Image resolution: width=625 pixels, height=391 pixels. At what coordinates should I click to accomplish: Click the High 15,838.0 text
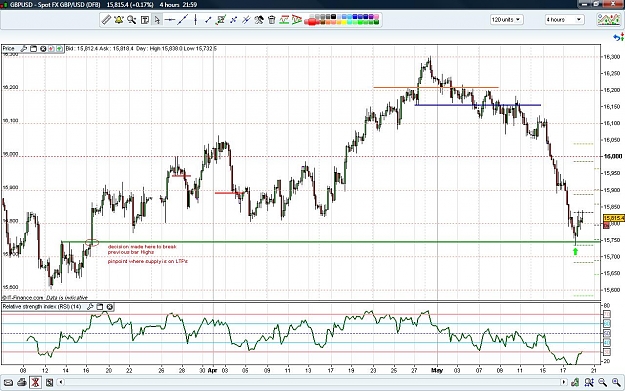166,48
